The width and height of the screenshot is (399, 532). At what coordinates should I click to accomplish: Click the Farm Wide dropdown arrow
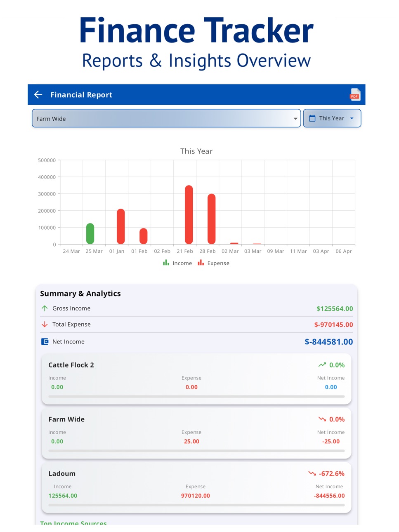click(295, 119)
